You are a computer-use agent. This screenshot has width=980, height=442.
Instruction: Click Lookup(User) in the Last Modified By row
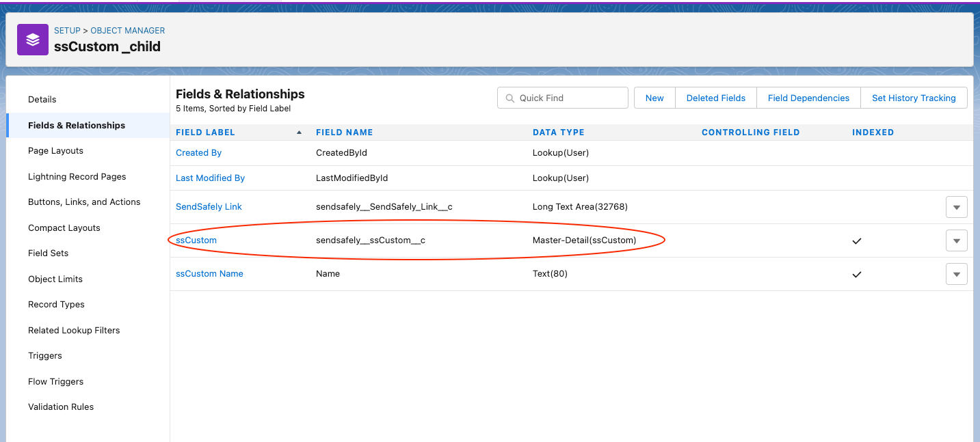[561, 178]
